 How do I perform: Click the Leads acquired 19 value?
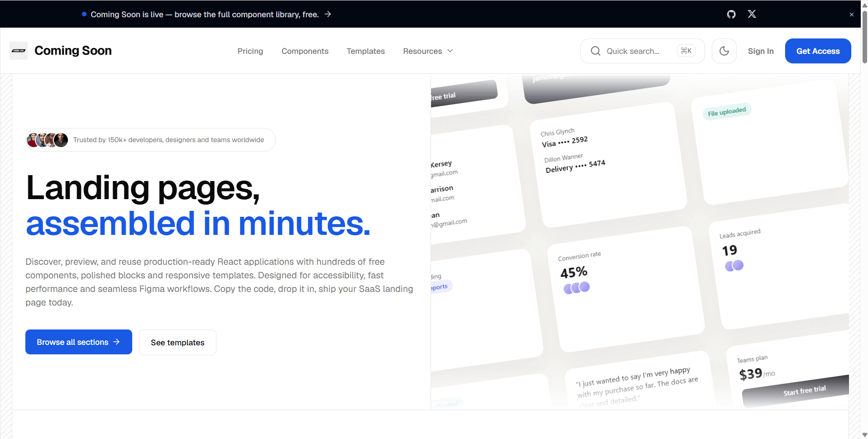point(729,250)
